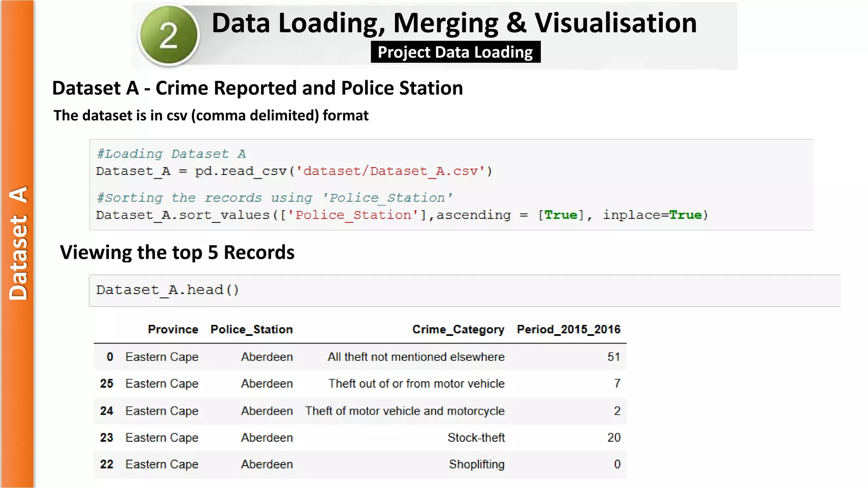The image size is (868, 488).
Task: Click the green number 2 circle icon
Action: tap(169, 35)
